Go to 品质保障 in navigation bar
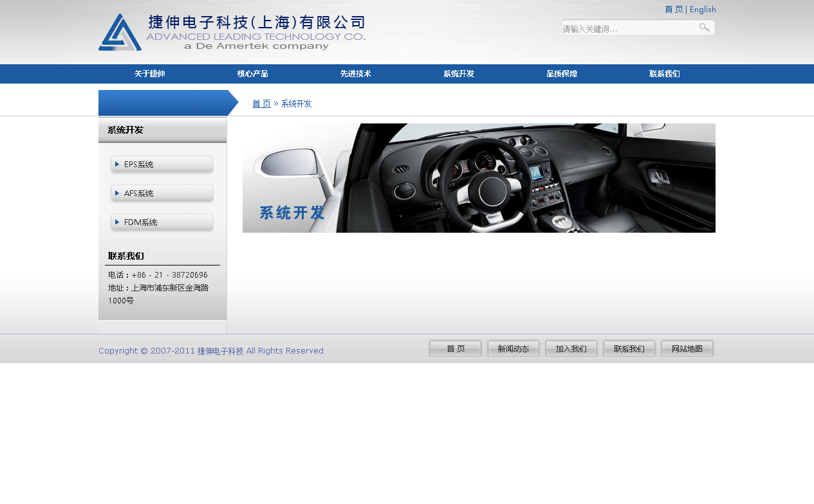The height and width of the screenshot is (504, 814). click(562, 74)
